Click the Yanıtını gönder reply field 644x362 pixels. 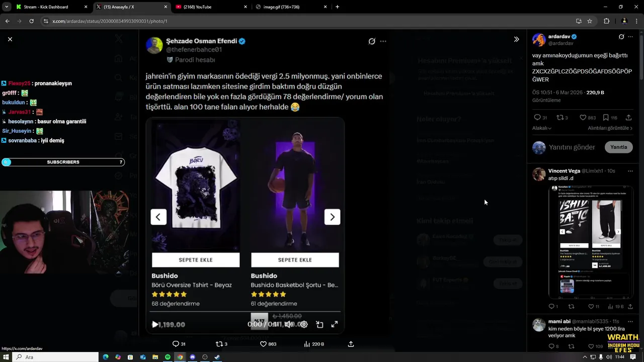572,147
